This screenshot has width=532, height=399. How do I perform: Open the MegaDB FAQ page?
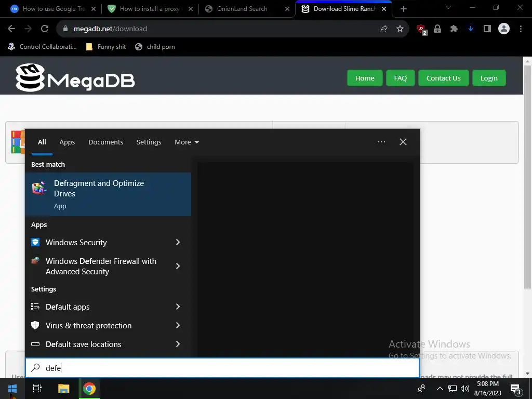pos(401,78)
